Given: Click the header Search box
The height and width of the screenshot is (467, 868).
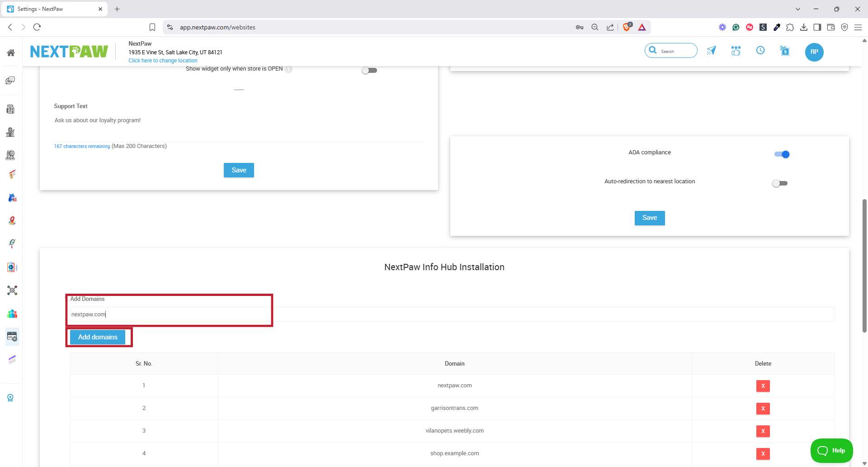Looking at the screenshot, I should tap(671, 51).
